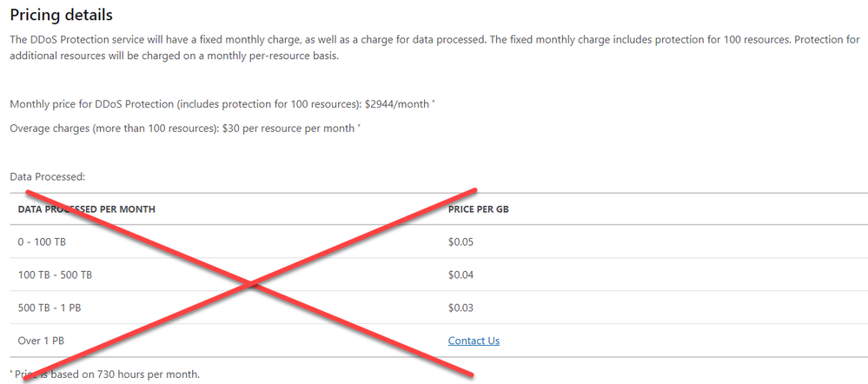The height and width of the screenshot is (384, 868).
Task: Select the 500 TB - 1 PB row
Action: pos(439,307)
